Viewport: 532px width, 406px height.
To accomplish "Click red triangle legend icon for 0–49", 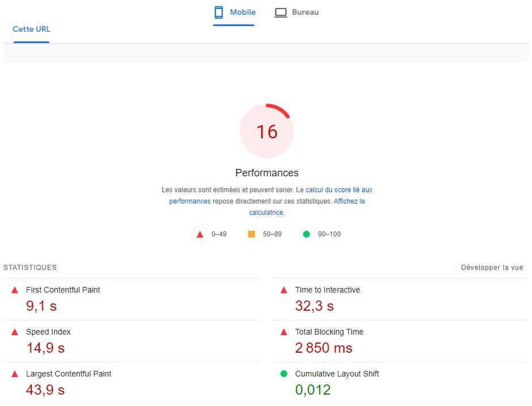I will [x=200, y=234].
